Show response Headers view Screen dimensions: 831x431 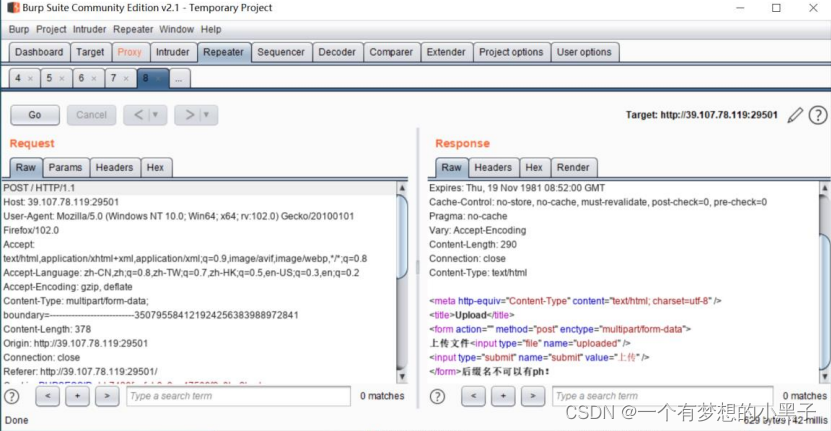493,168
